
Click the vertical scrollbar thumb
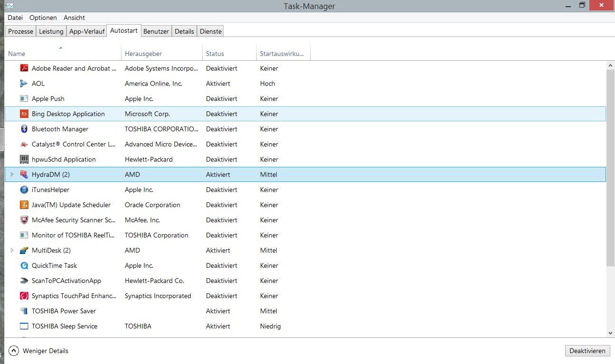pyautogui.click(x=610, y=168)
